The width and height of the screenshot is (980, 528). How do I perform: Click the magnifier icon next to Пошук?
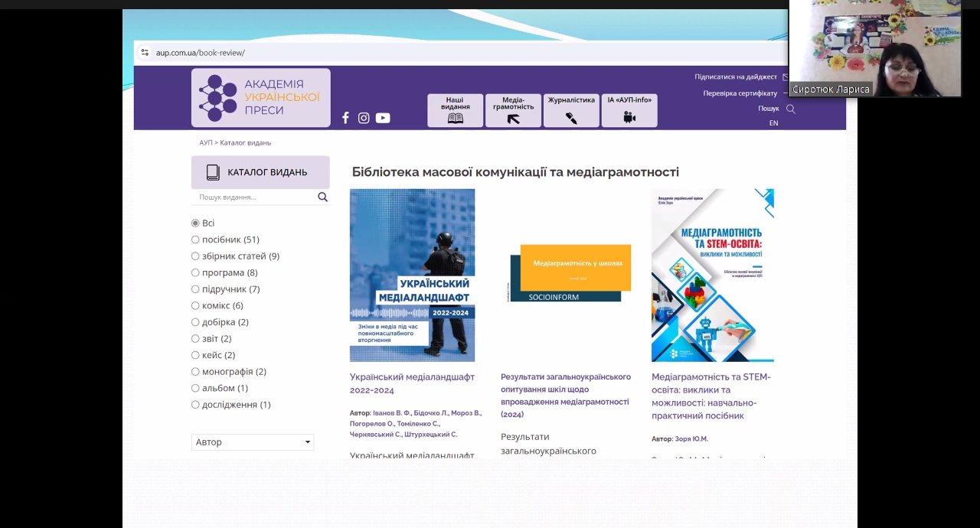pos(791,109)
